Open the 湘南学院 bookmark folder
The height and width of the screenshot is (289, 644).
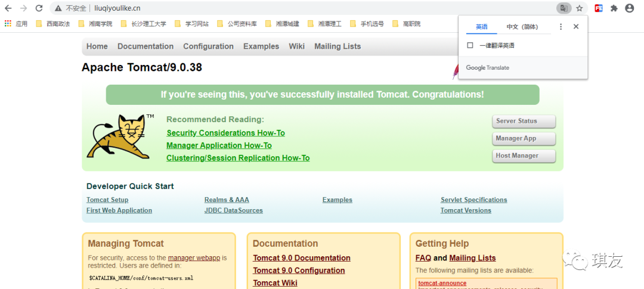[95, 24]
